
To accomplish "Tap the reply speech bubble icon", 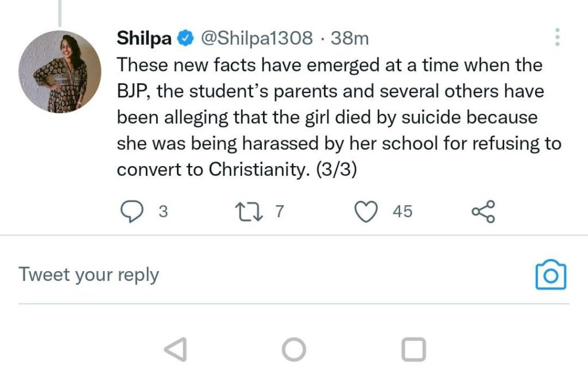I will [x=133, y=212].
